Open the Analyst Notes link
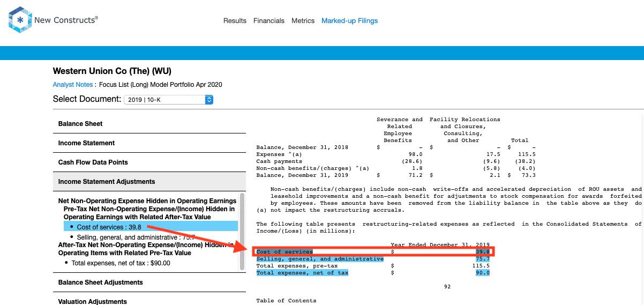Image resolution: width=644 pixels, height=305 pixels. click(x=72, y=85)
